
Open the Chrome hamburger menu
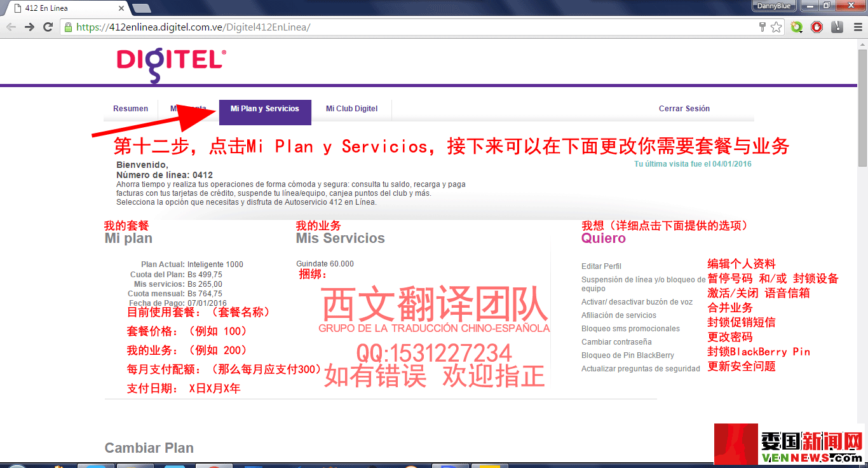857,27
